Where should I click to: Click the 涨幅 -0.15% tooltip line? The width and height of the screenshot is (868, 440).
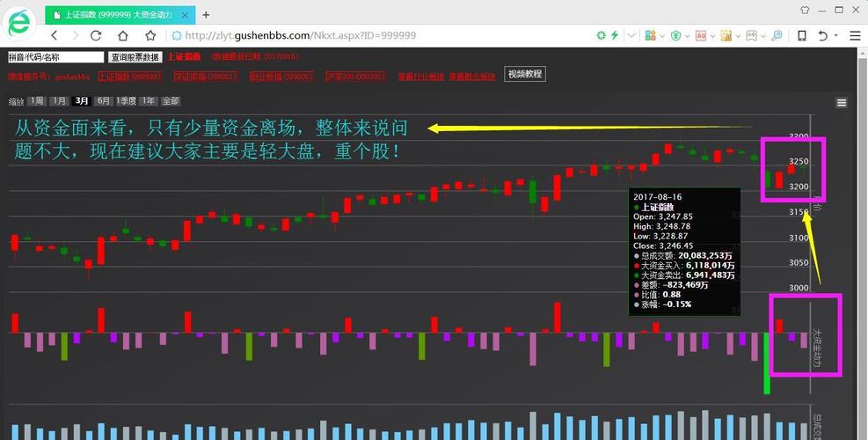[662, 304]
